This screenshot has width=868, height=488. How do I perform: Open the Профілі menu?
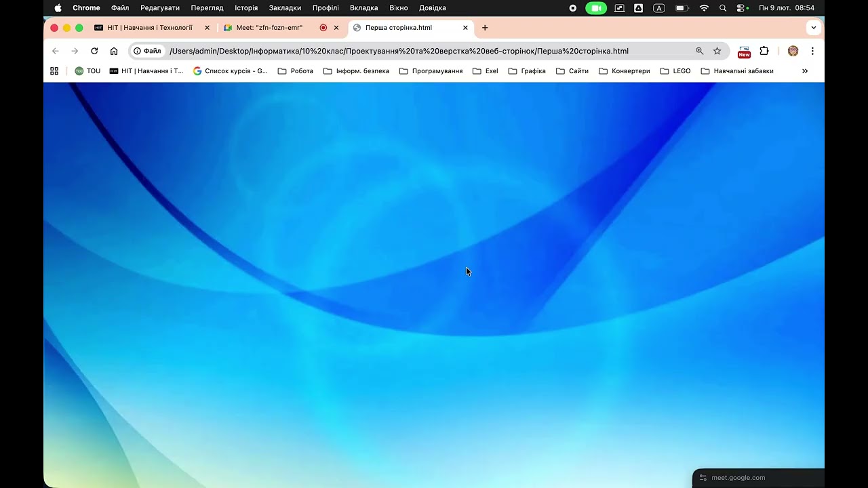[x=325, y=8]
